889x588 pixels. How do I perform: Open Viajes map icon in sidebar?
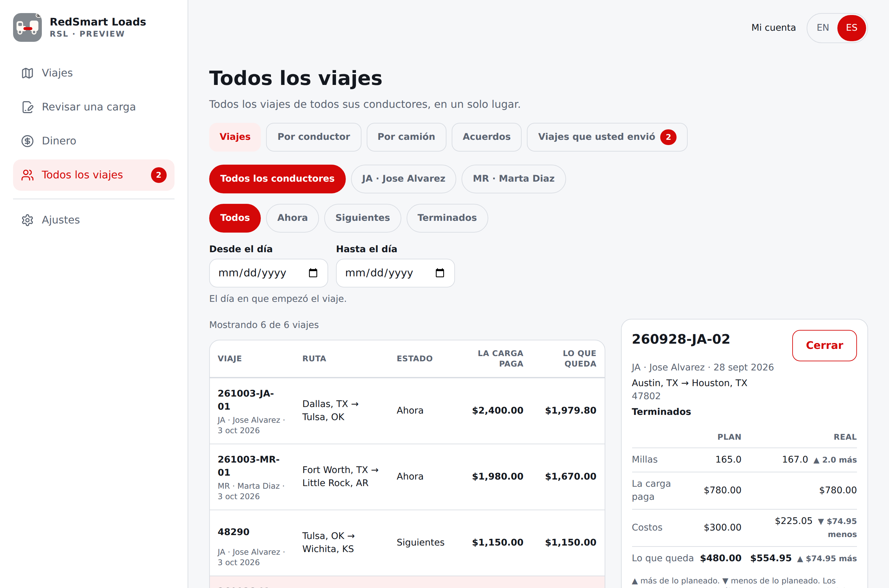pyautogui.click(x=27, y=73)
